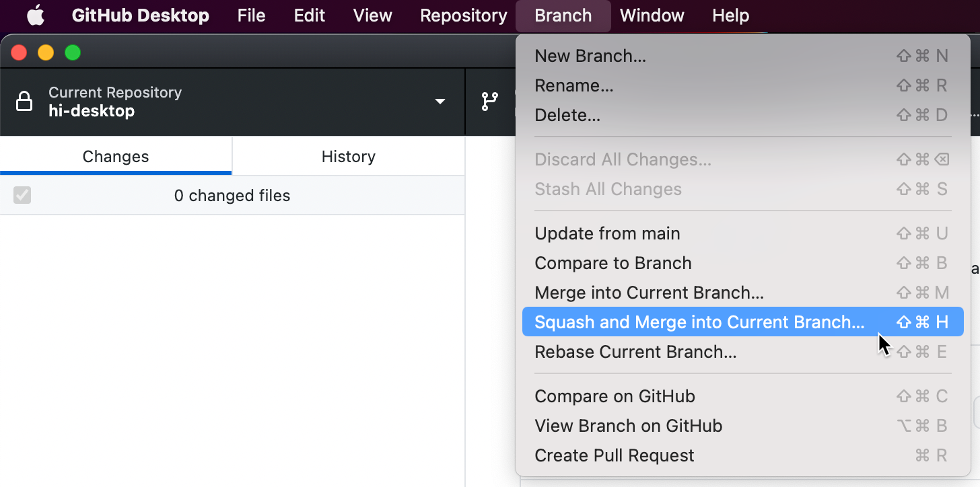Choose Update from main
This screenshot has height=487, width=980.
(606, 233)
